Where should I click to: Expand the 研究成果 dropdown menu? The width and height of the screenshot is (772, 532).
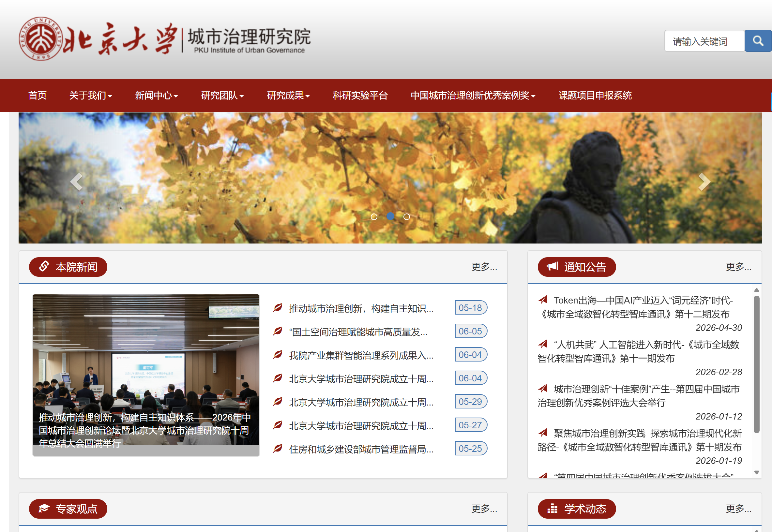[x=288, y=96]
